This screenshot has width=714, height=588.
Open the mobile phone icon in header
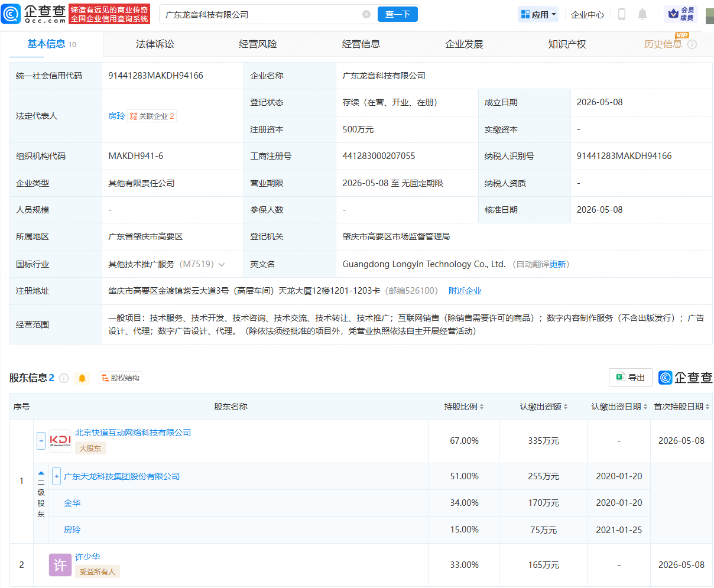(622, 14)
